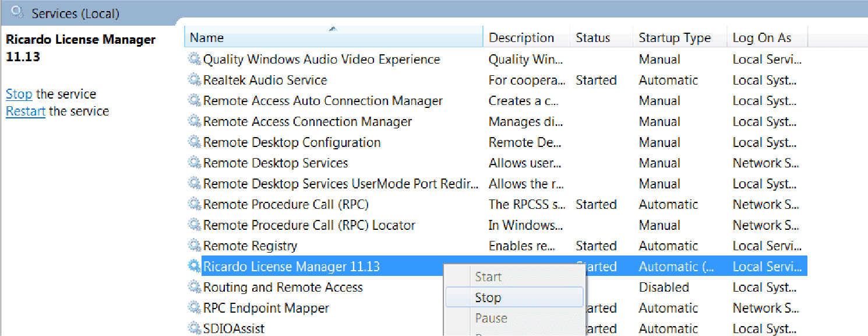Sort by the Description column header

(x=527, y=37)
